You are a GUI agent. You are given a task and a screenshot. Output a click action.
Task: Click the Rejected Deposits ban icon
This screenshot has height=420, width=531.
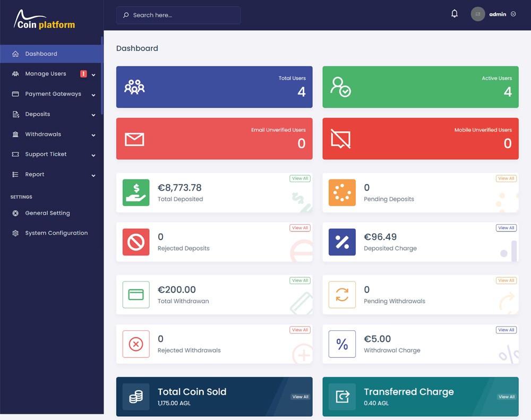[x=136, y=242]
